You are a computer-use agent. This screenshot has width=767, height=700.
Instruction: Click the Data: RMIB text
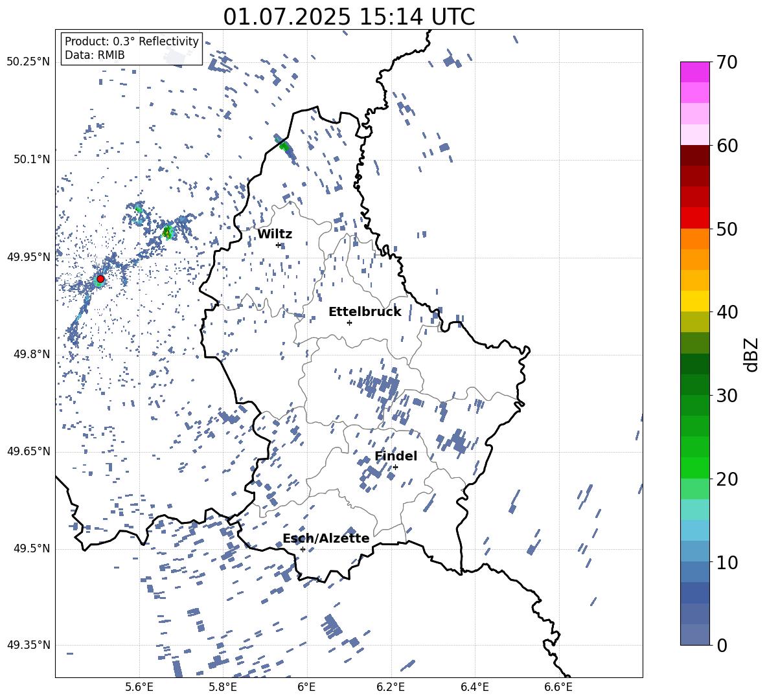pos(95,55)
